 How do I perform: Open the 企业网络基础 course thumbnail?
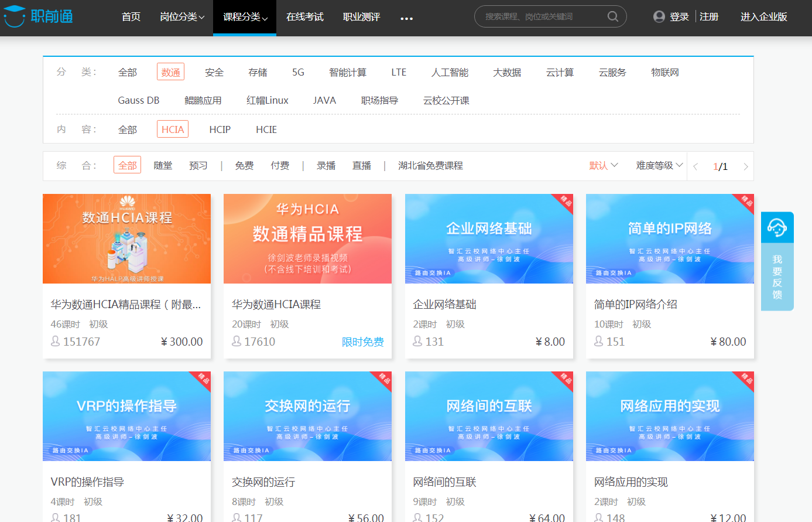pyautogui.click(x=489, y=238)
